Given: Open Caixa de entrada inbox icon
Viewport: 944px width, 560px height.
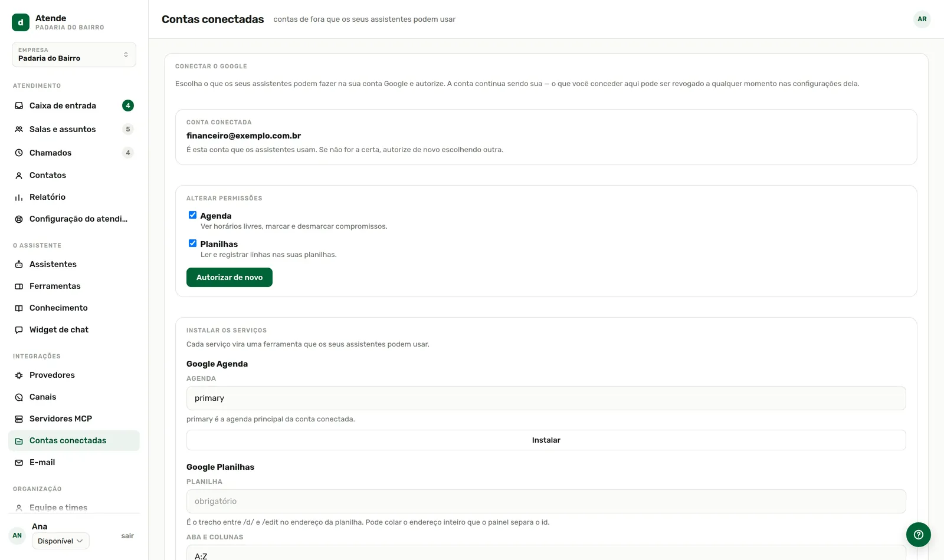Looking at the screenshot, I should coord(19,106).
